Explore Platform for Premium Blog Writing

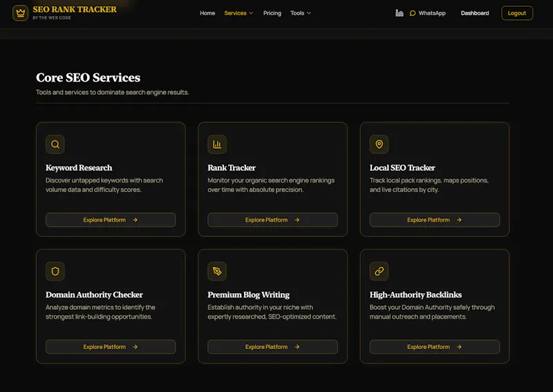pos(272,347)
